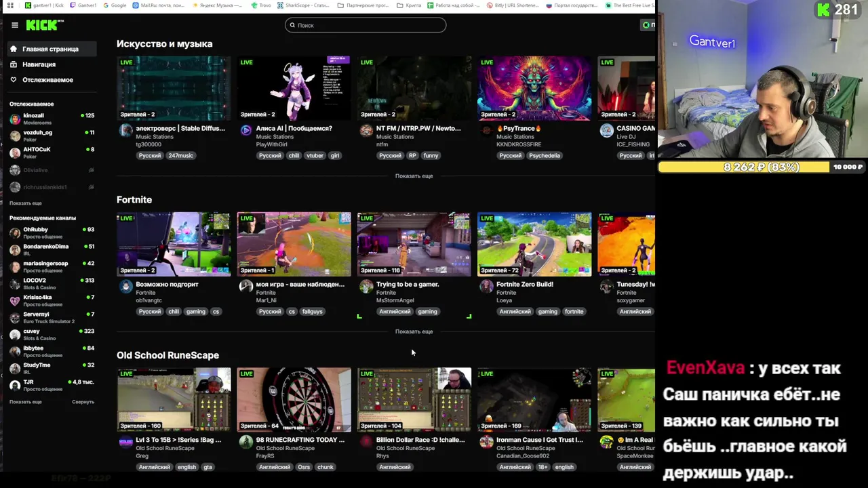Select the Psychedelia tag
Image resolution: width=868 pixels, height=488 pixels.
click(x=544, y=156)
